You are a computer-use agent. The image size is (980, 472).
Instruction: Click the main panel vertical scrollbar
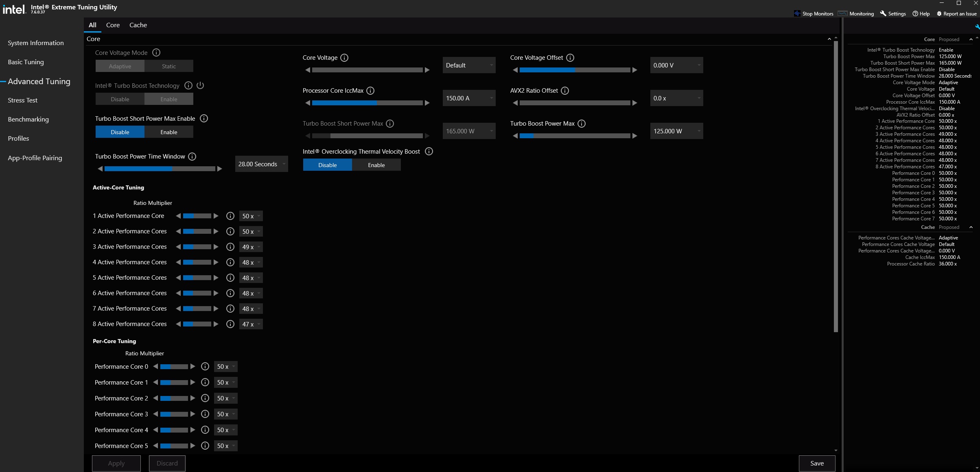pyautogui.click(x=836, y=187)
